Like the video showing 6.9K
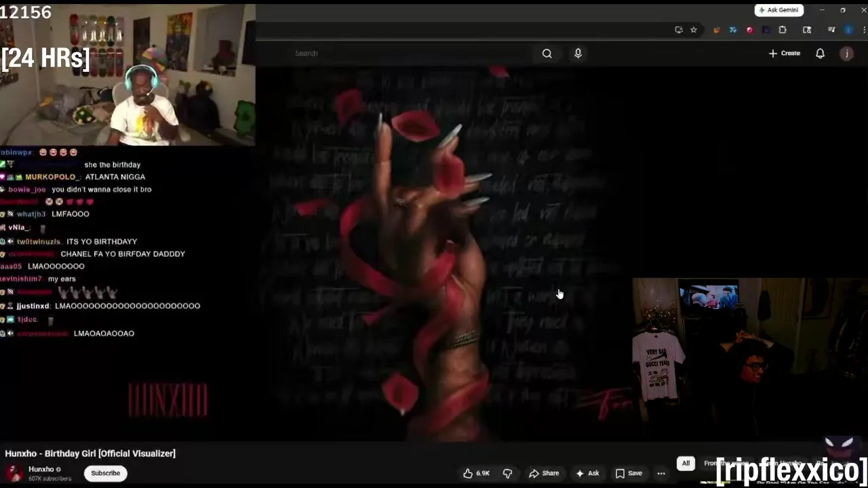The width and height of the screenshot is (868, 488). click(477, 473)
